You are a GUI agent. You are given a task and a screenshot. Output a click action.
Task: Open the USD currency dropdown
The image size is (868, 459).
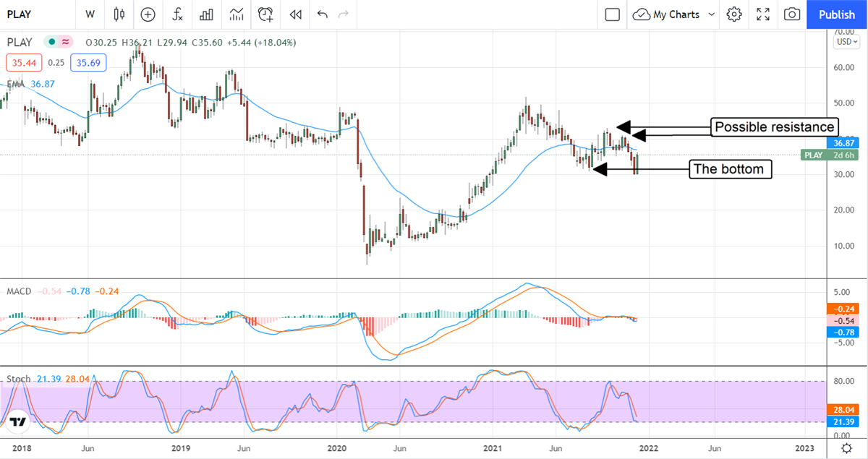846,42
